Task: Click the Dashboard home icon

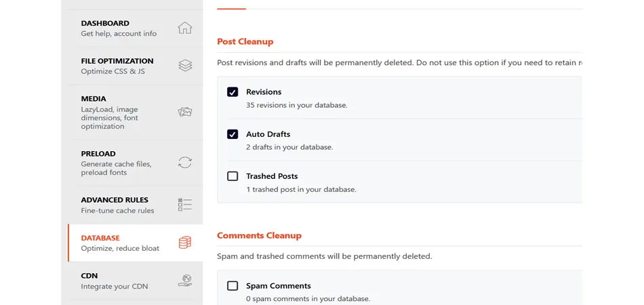Action: click(x=185, y=28)
